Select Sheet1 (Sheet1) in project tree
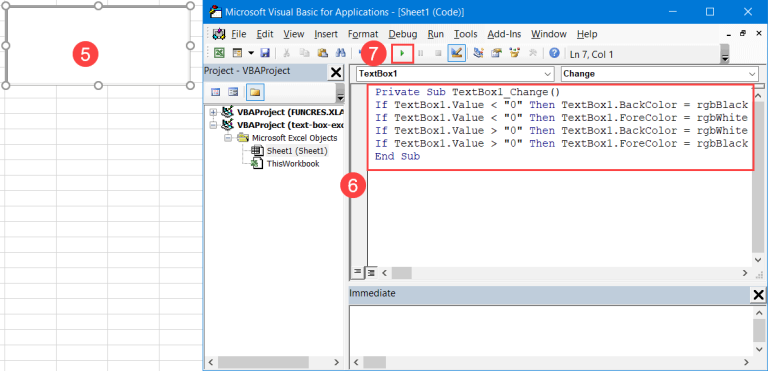The image size is (768, 371). 297,151
